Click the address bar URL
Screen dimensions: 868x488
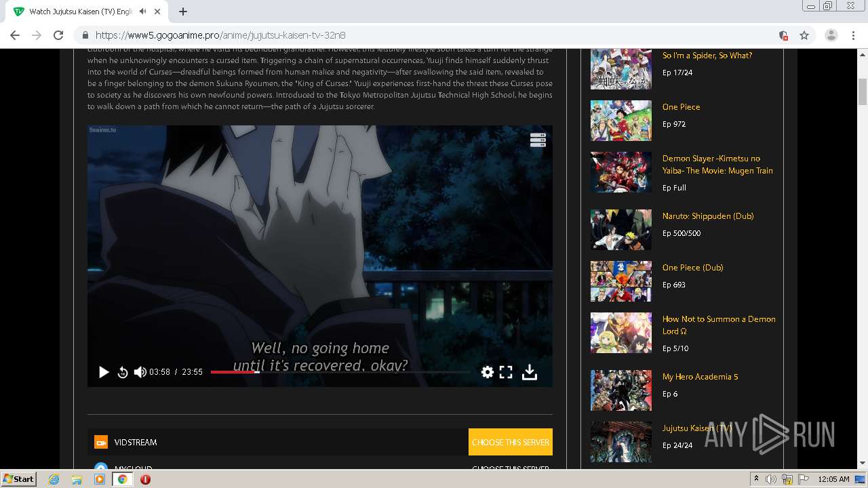pyautogui.click(x=220, y=35)
